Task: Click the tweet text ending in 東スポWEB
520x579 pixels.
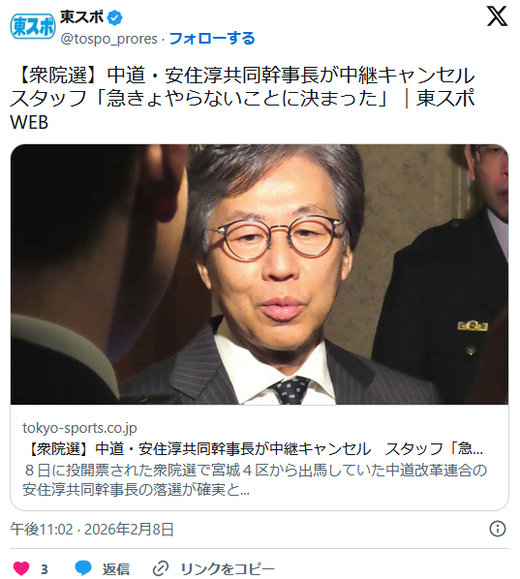Action: pos(242,99)
